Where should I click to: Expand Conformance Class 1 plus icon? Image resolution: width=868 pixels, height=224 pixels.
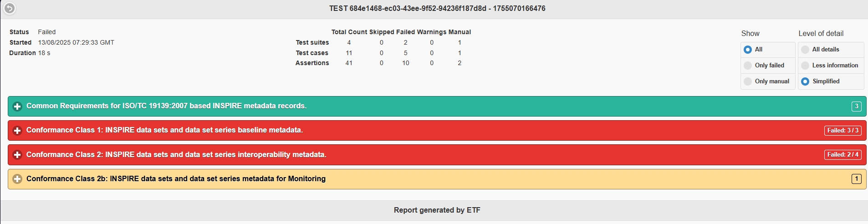click(x=17, y=131)
